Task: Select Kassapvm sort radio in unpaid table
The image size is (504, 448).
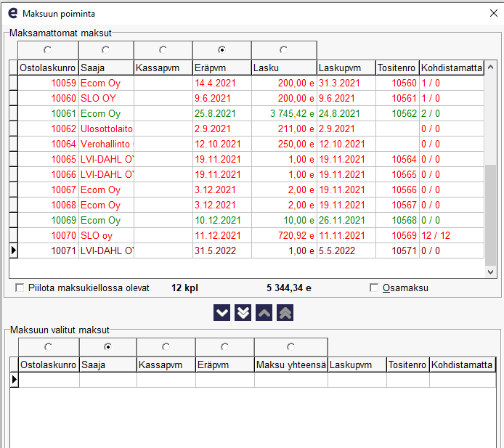Action: pos(163,50)
